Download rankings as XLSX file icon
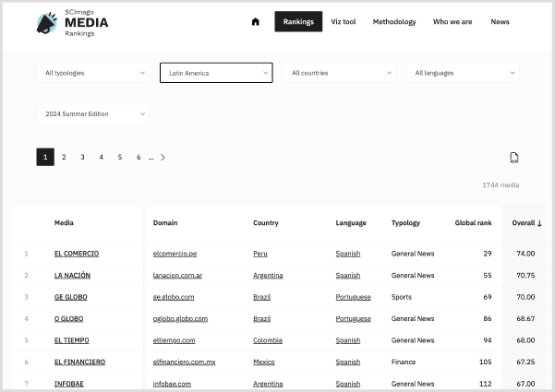This screenshot has height=392, width=555. tap(514, 158)
